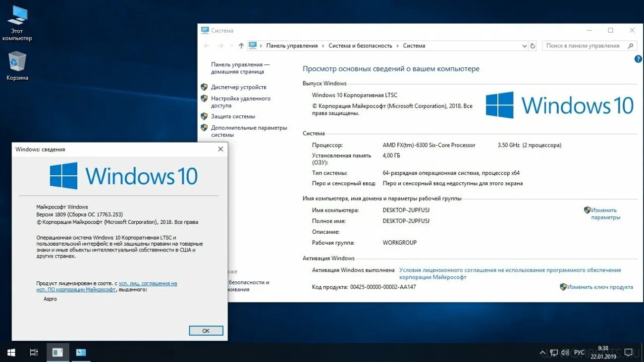Click the Aspro licensee name

pos(50,299)
